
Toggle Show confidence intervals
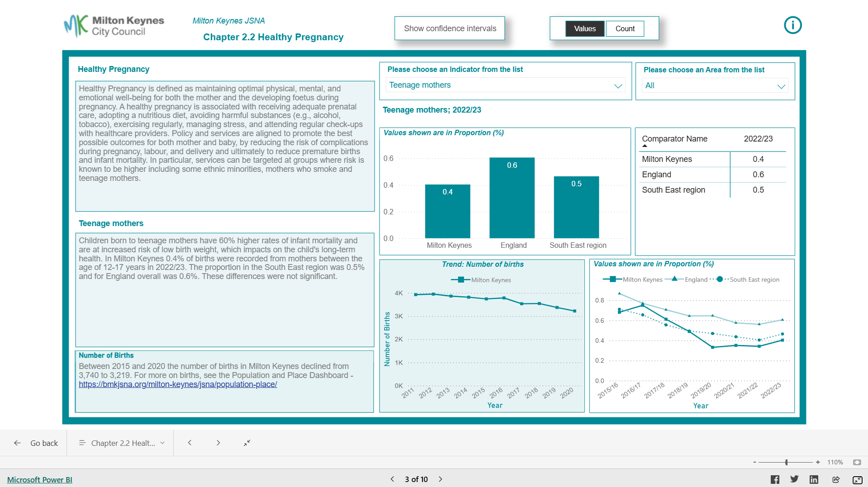(450, 28)
